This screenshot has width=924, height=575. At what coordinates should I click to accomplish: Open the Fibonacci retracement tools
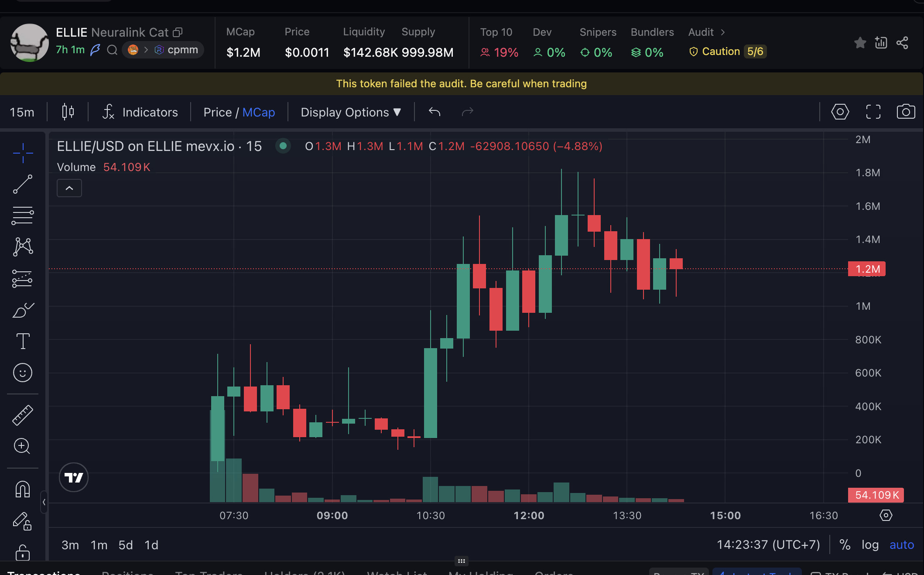tap(23, 216)
